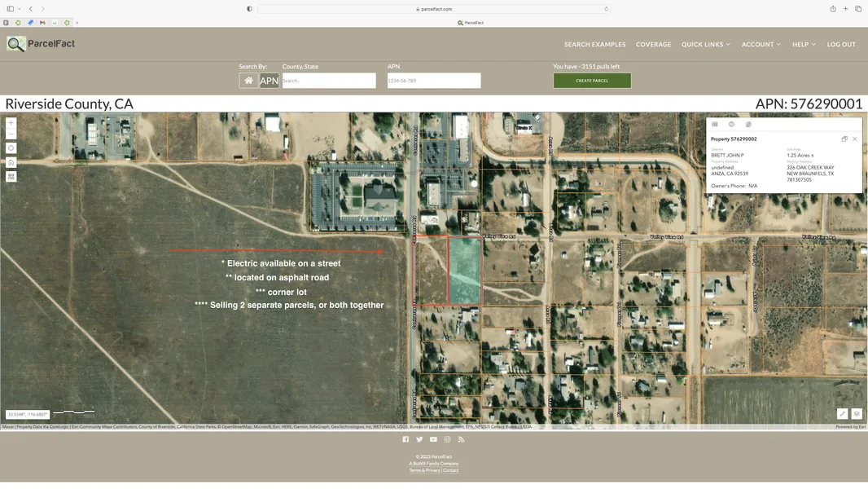Close the Property 576290002 popup
868x489 pixels.
(x=854, y=139)
